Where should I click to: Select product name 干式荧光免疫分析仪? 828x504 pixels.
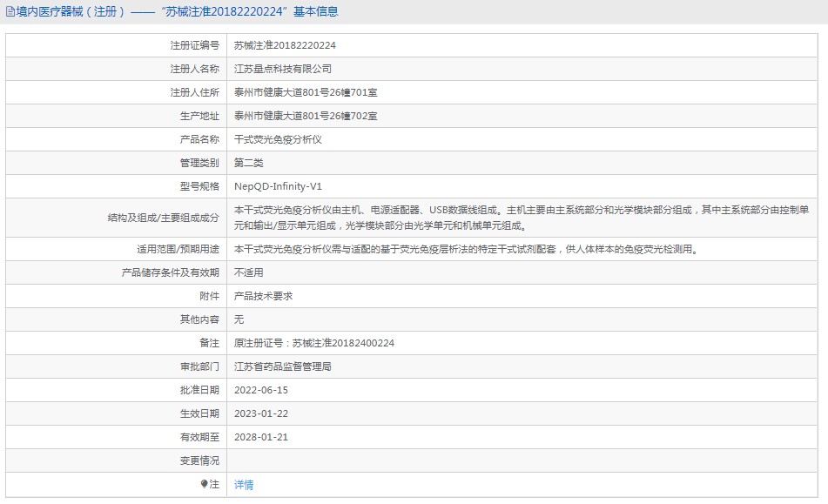(278, 139)
